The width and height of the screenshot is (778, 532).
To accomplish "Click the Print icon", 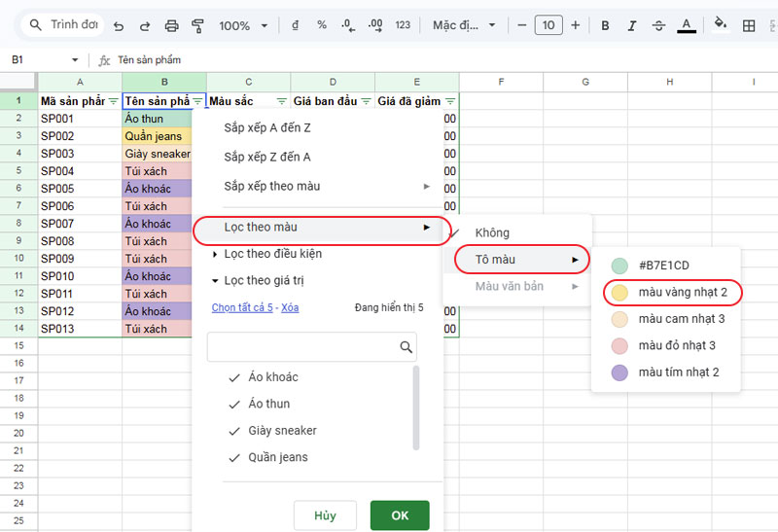I will click(x=172, y=26).
